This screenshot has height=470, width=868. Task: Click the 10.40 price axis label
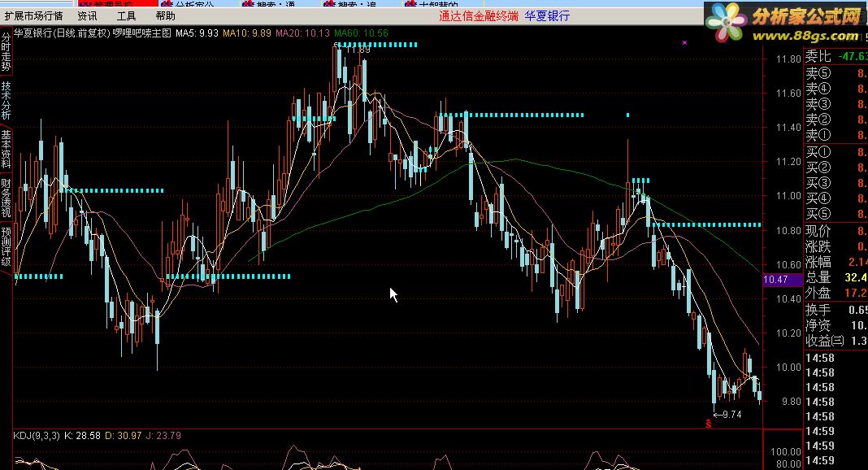(788, 299)
